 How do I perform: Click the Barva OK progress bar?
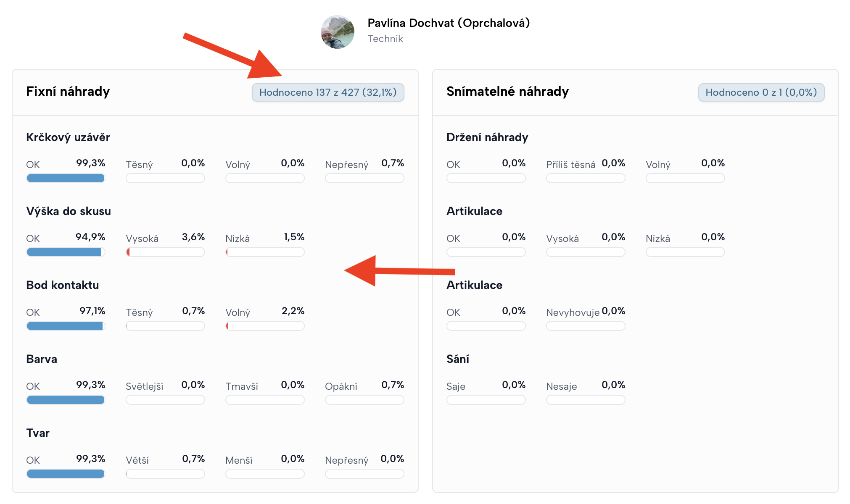click(66, 400)
